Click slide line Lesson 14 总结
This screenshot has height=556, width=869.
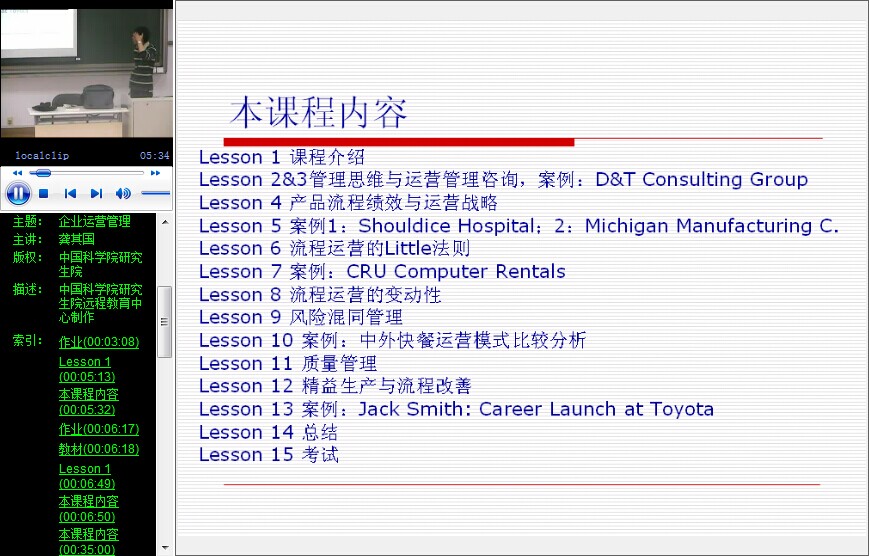268,432
